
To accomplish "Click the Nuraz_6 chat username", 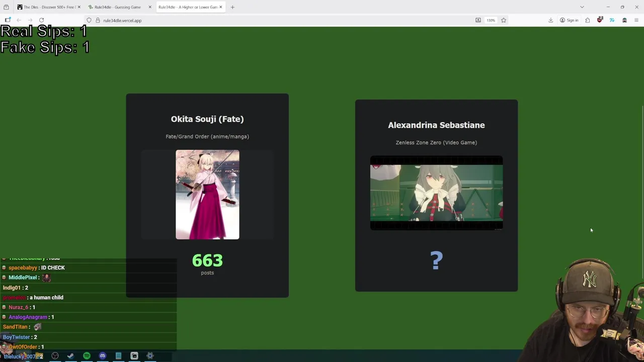I will pos(19,307).
